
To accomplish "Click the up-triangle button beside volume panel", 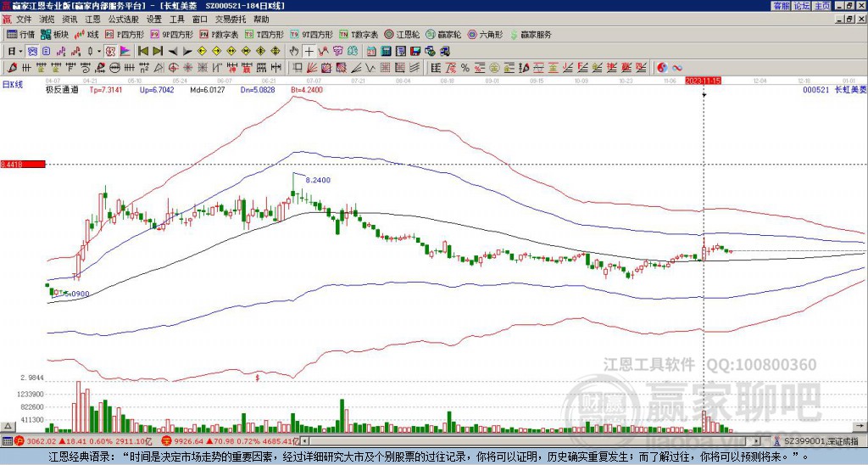I will click(x=8, y=426).
